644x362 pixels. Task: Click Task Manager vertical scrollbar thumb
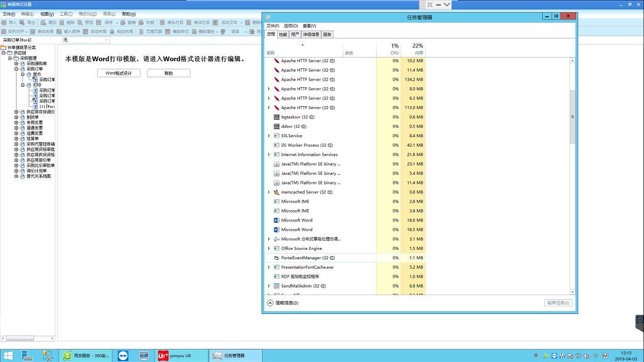point(573,116)
